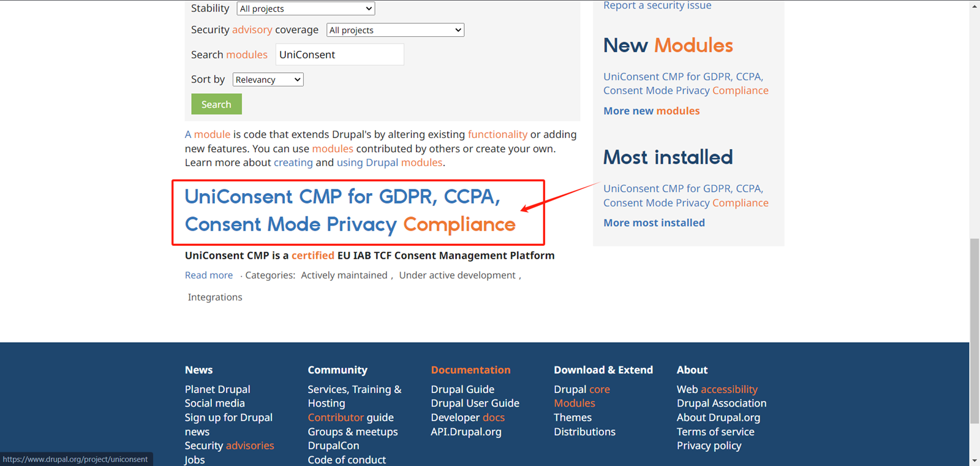Open Terms of service footer link
The width and height of the screenshot is (980, 466).
point(715,432)
